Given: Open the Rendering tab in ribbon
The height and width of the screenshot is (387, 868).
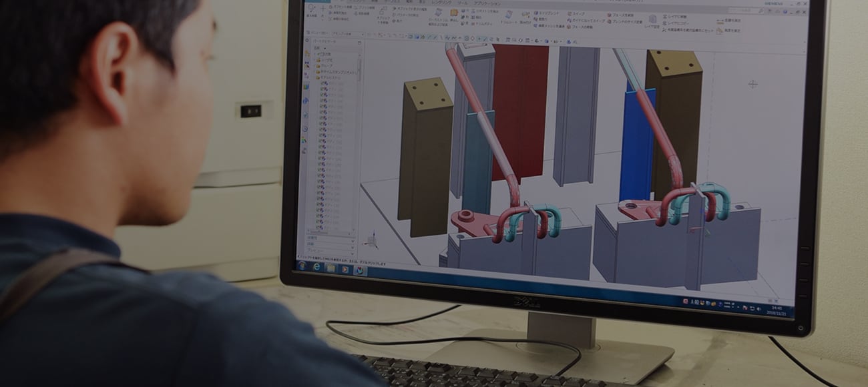Looking at the screenshot, I should [x=441, y=2].
